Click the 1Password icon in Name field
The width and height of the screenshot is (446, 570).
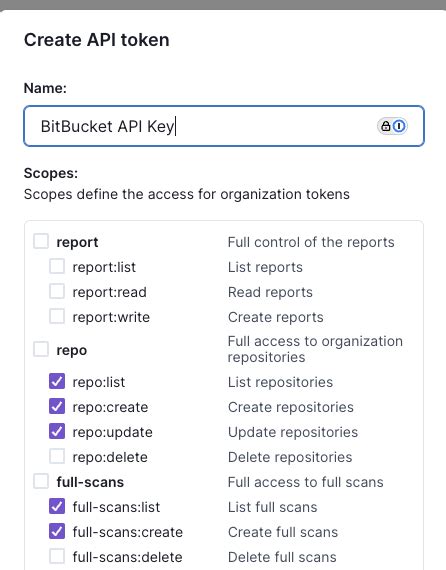click(399, 126)
